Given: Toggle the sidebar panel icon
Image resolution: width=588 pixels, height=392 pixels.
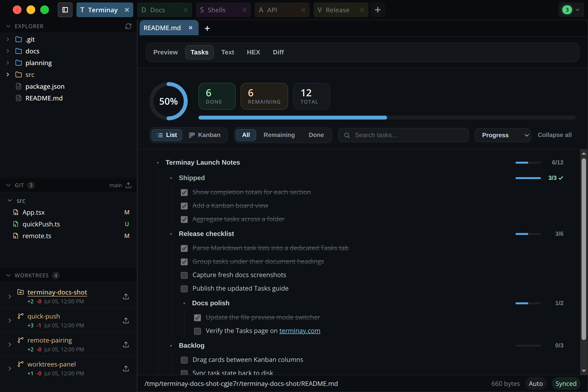Looking at the screenshot, I should click(65, 10).
